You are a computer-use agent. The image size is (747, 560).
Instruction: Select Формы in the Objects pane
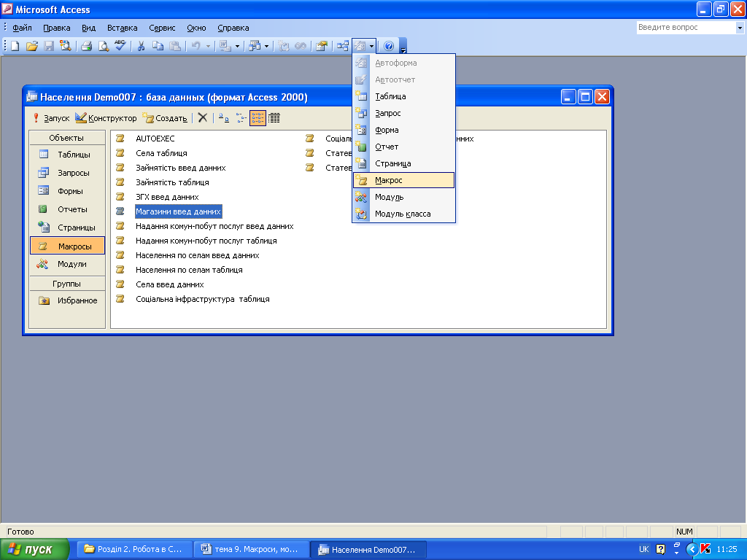(67, 191)
